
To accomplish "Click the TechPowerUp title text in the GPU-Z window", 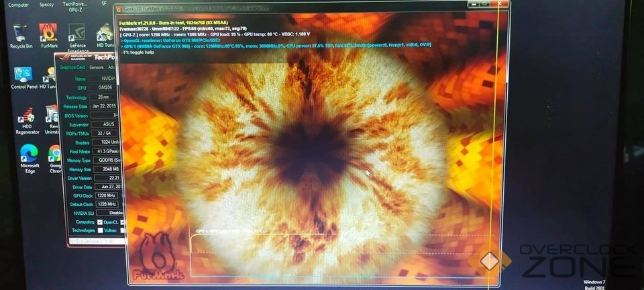I will coord(106,57).
